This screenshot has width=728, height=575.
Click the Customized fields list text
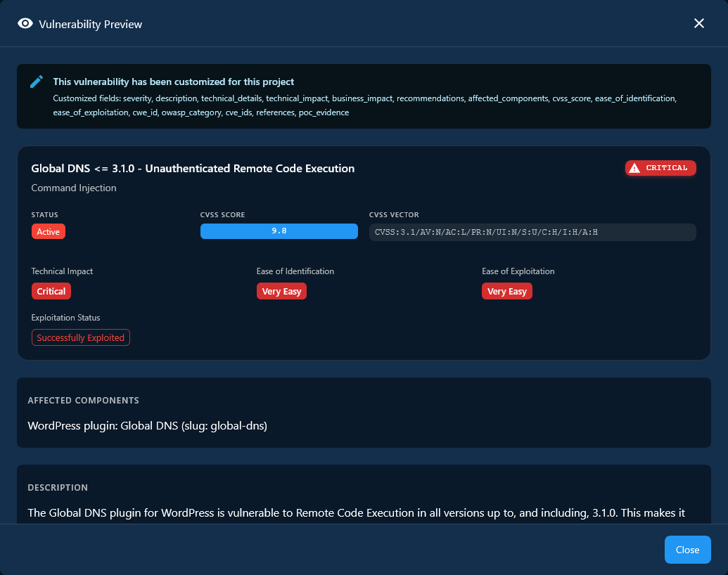[365, 105]
